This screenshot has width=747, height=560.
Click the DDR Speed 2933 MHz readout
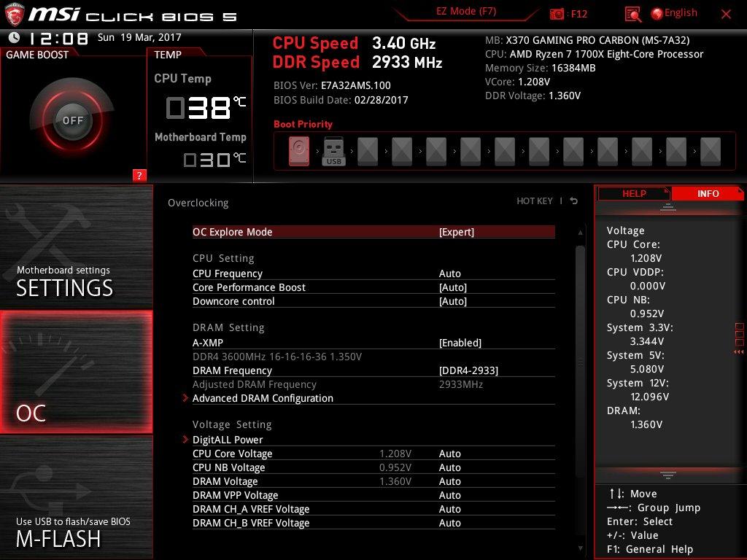click(x=357, y=62)
